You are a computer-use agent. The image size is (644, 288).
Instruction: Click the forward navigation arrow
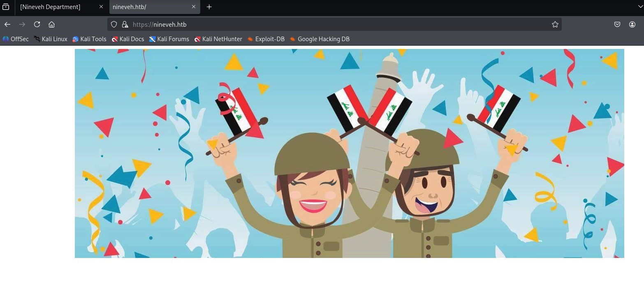(x=22, y=24)
